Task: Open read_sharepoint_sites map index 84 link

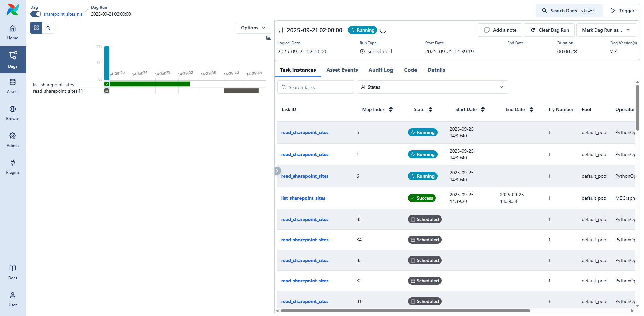Action: point(305,240)
